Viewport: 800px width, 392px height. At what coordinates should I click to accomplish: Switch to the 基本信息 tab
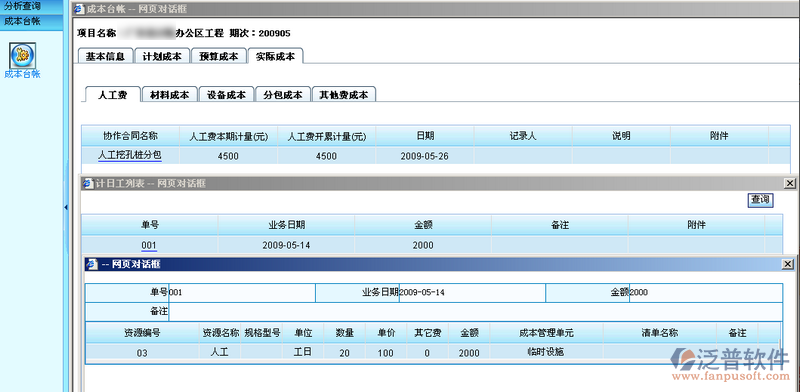point(105,56)
